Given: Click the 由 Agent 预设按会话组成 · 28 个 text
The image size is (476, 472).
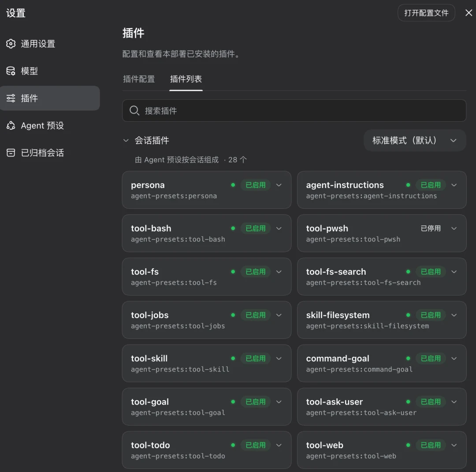Looking at the screenshot, I should coord(191,160).
